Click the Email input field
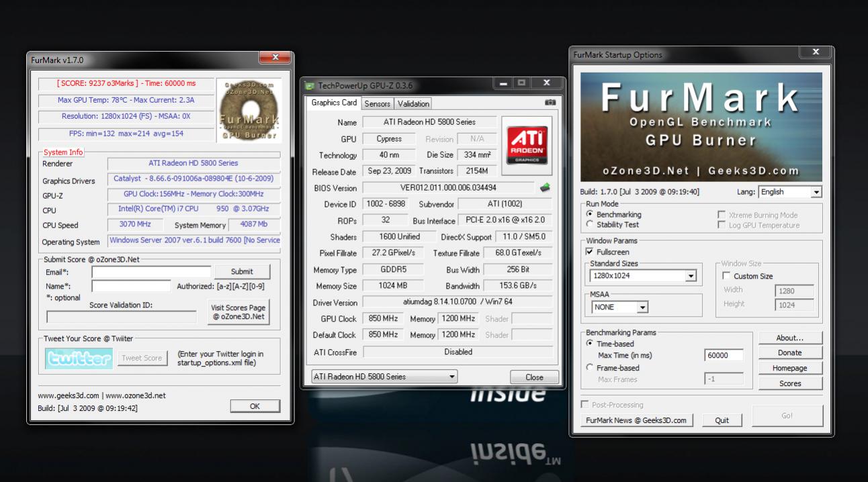868x482 pixels. coord(151,272)
